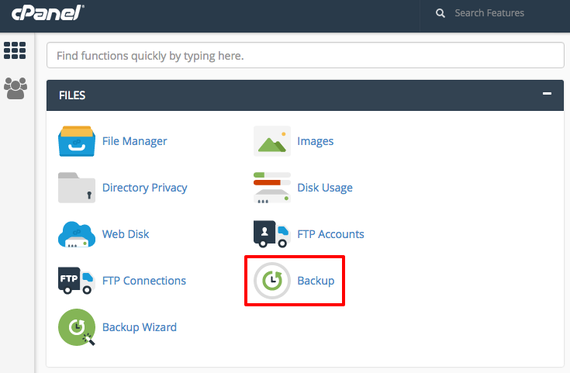This screenshot has width=570, height=373.
Task: Click the cPanel logo
Action: coord(48,13)
